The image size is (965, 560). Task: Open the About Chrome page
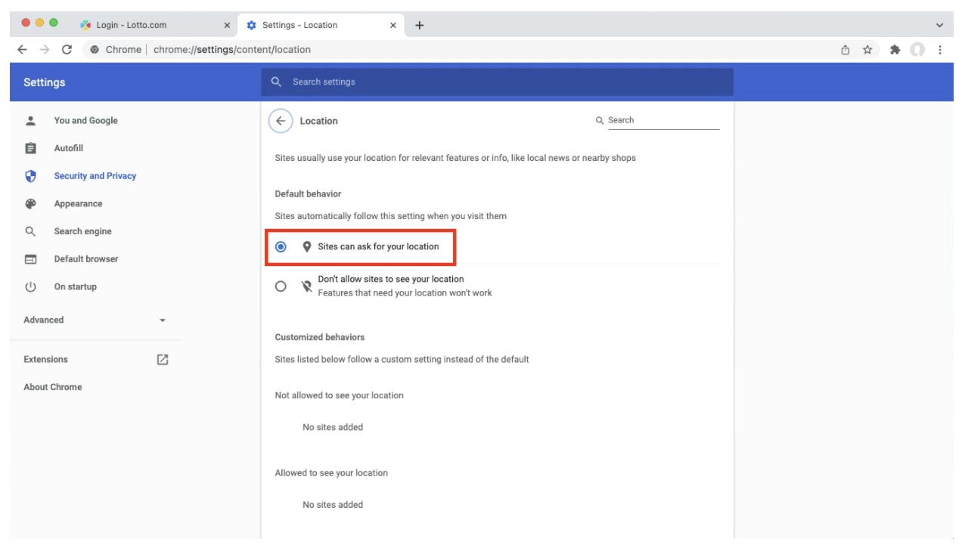tap(53, 387)
